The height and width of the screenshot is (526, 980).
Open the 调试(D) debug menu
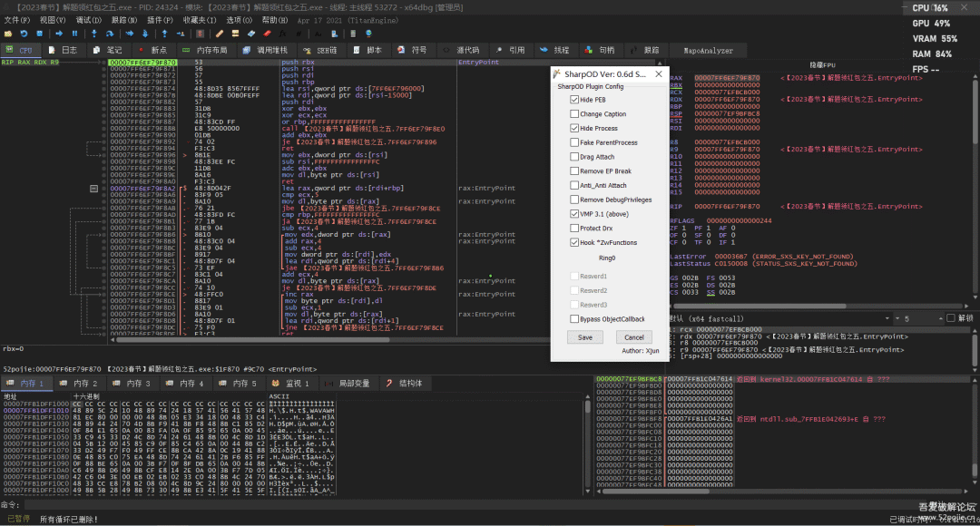tap(89, 19)
